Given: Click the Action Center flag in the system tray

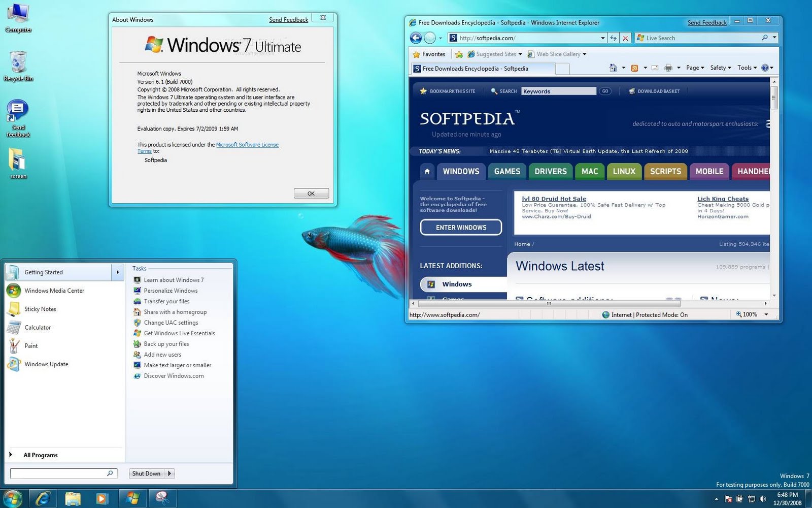Looking at the screenshot, I should click(x=729, y=499).
